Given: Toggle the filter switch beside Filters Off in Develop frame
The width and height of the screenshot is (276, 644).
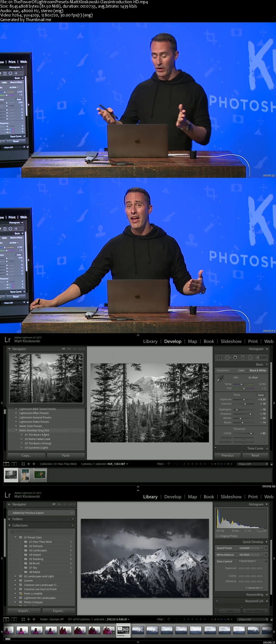Looking at the screenshot, I should click(271, 464).
